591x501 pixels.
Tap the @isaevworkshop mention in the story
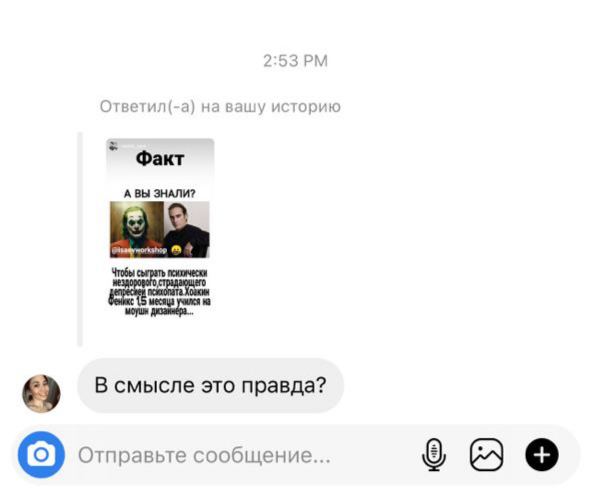(139, 250)
